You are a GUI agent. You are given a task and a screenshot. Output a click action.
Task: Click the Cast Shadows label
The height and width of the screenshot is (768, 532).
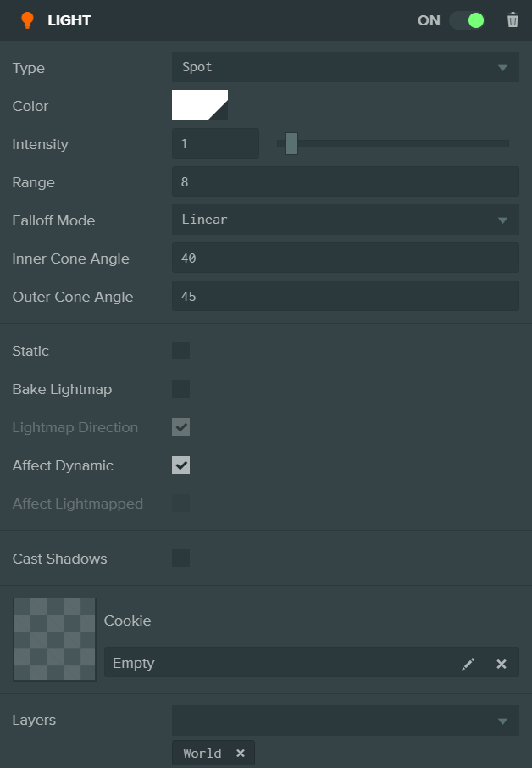point(59,559)
